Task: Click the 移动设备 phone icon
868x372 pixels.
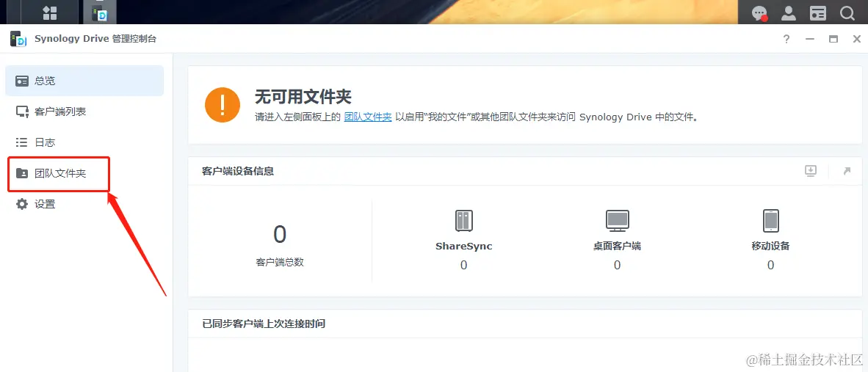Action: (x=770, y=221)
